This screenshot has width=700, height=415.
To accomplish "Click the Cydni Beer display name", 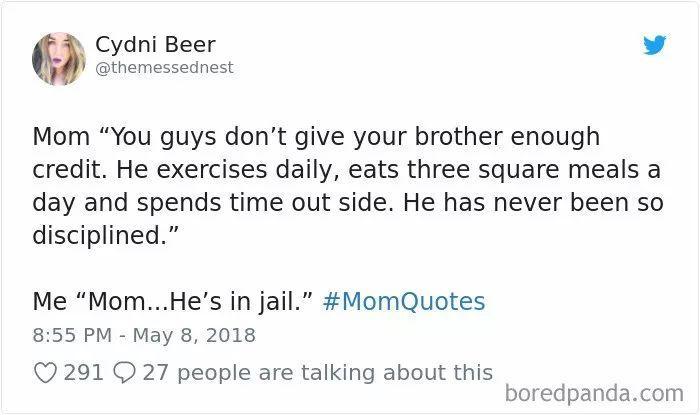I will pos(155,44).
